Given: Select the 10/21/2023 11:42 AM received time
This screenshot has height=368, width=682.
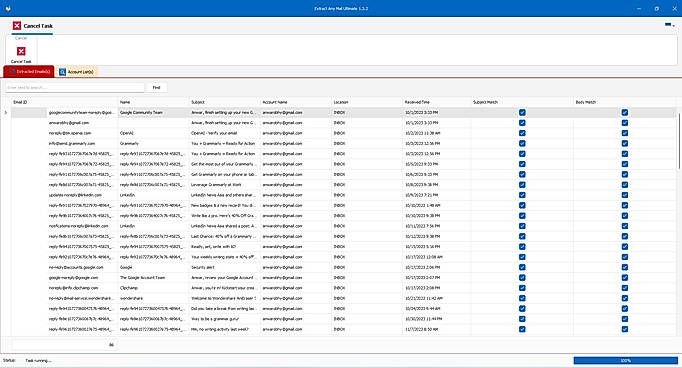Looking at the screenshot, I should pyautogui.click(x=437, y=298).
